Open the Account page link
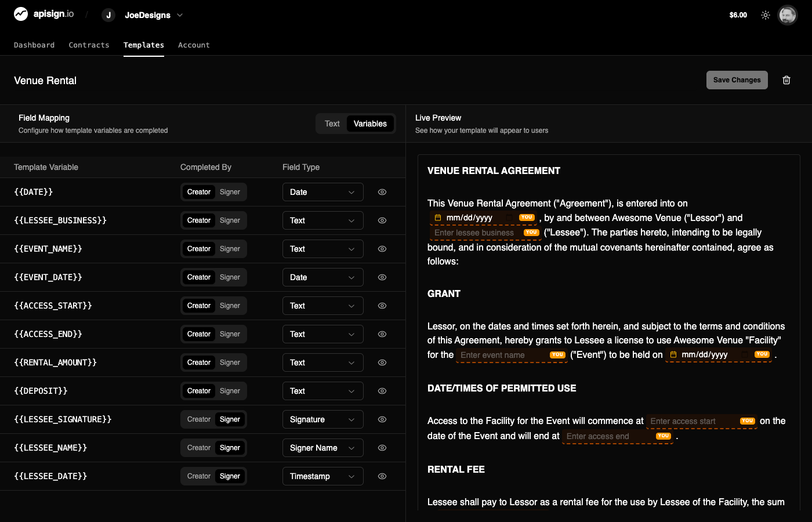 (x=194, y=45)
